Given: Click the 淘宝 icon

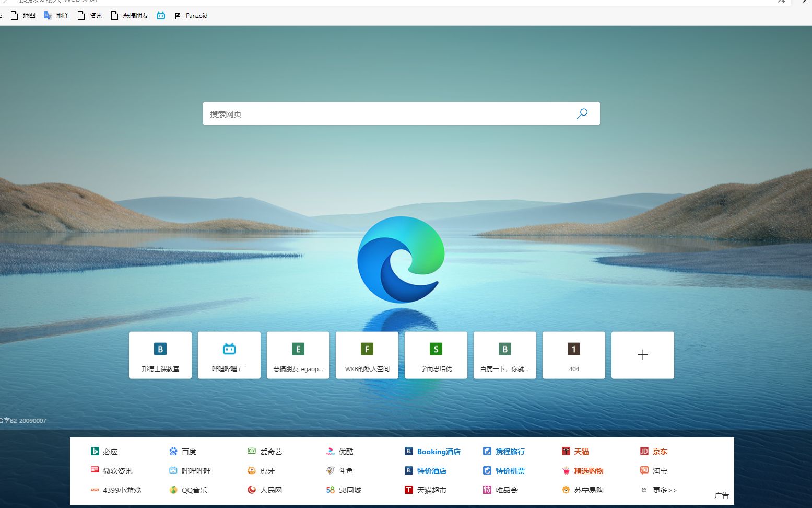Looking at the screenshot, I should point(644,470).
